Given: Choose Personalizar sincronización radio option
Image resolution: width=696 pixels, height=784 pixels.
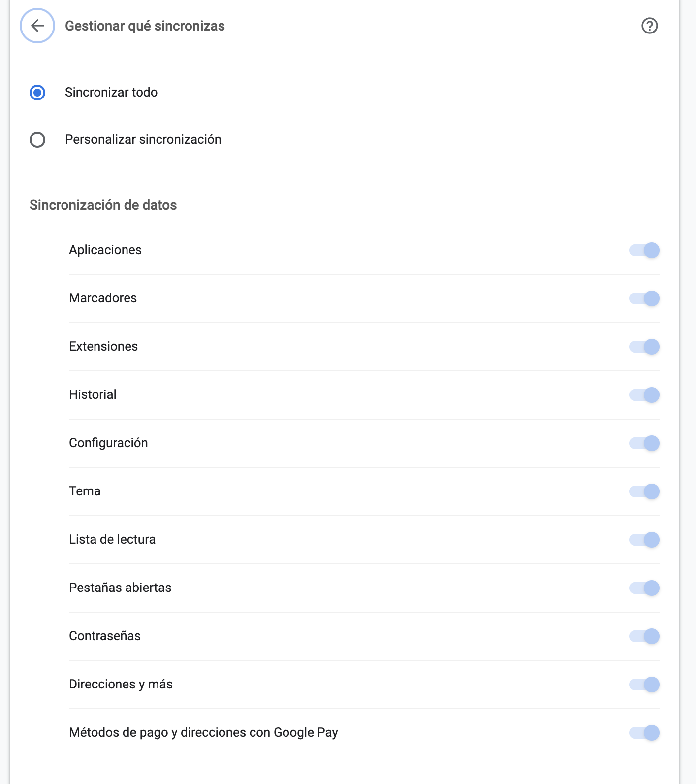Looking at the screenshot, I should pos(37,140).
